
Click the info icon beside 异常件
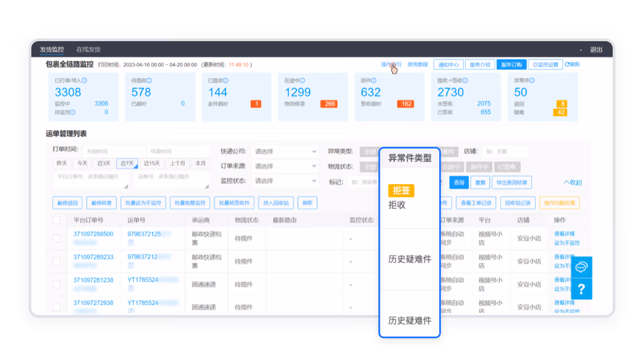tap(532, 81)
